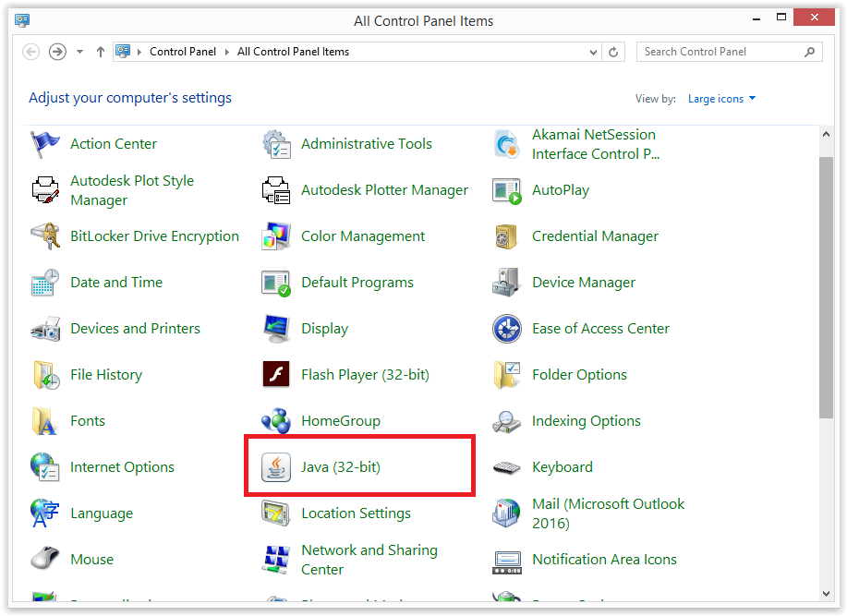
Task: Click the Color Management icon
Action: pos(276,236)
